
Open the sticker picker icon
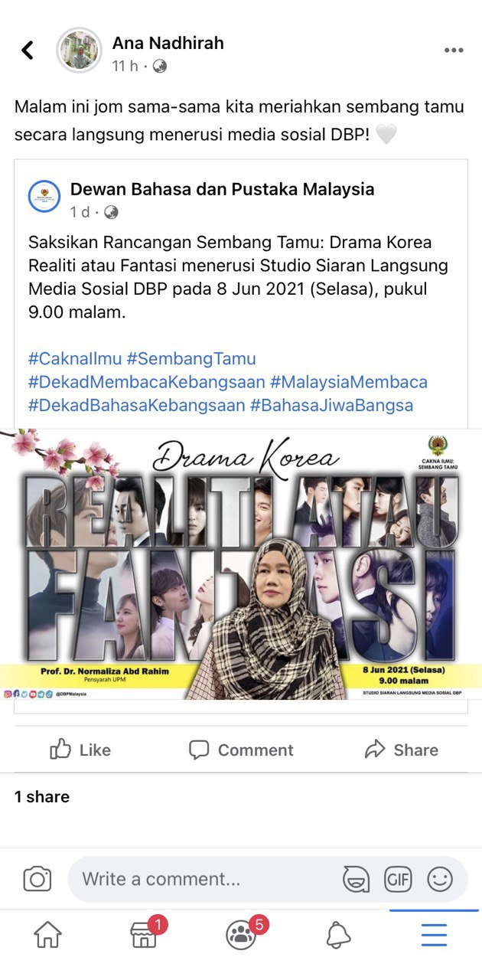[x=356, y=879]
